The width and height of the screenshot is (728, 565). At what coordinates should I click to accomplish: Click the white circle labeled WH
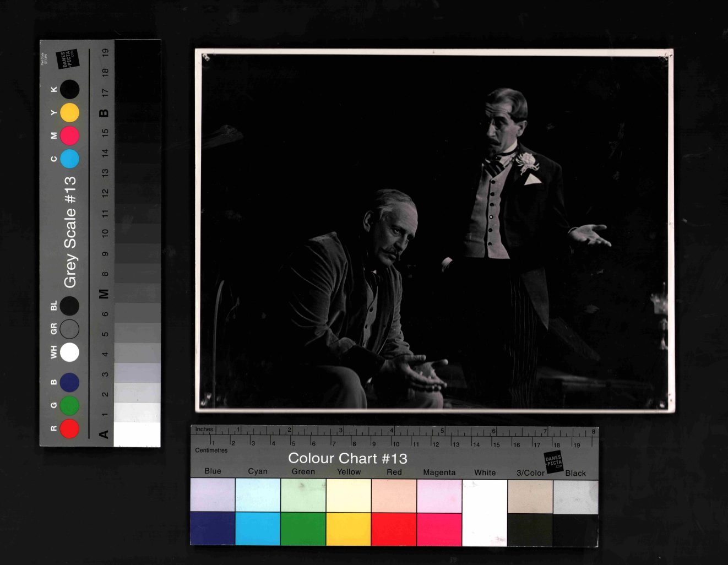(x=69, y=352)
